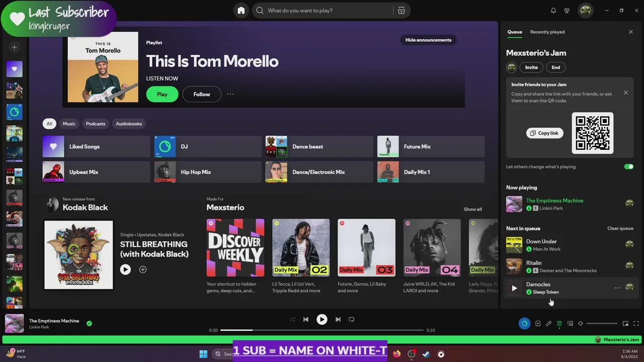
Task: Open the Hip Hop Mix shortcut tile
Action: (208, 172)
